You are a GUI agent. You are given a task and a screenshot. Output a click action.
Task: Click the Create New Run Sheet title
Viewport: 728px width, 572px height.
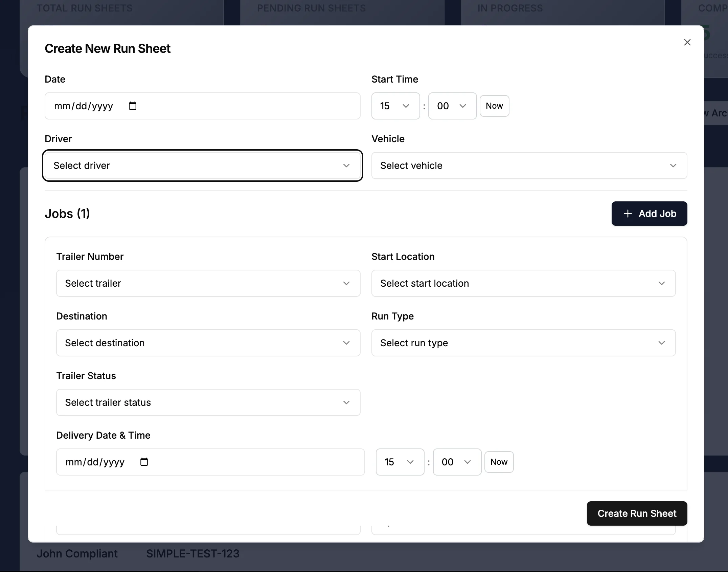(x=108, y=48)
